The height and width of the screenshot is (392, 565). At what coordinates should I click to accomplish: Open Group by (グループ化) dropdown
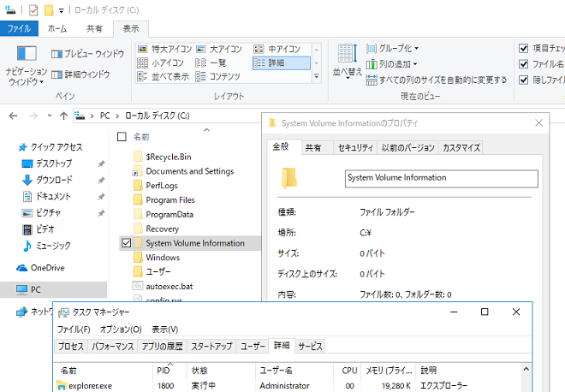(392, 48)
